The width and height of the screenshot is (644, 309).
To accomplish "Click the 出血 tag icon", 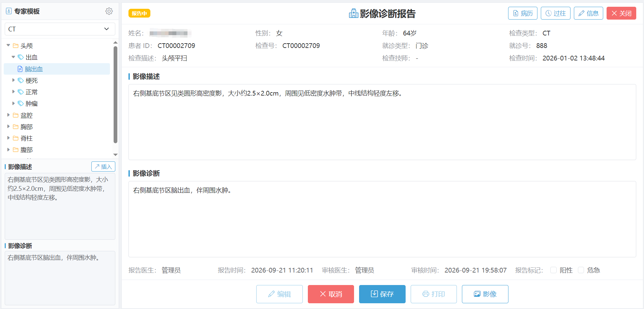I will pyautogui.click(x=21, y=57).
